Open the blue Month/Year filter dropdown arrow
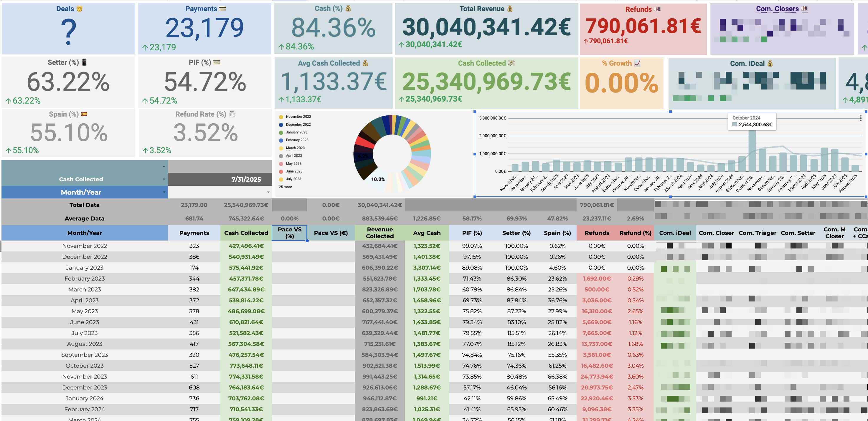Viewport: 868px width, 421px height. click(x=164, y=192)
